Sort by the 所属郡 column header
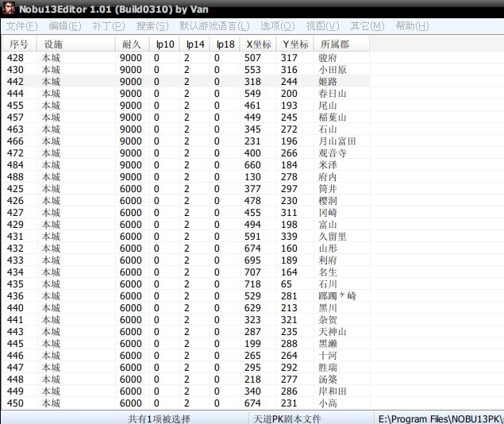This screenshot has height=424, width=504. (341, 44)
